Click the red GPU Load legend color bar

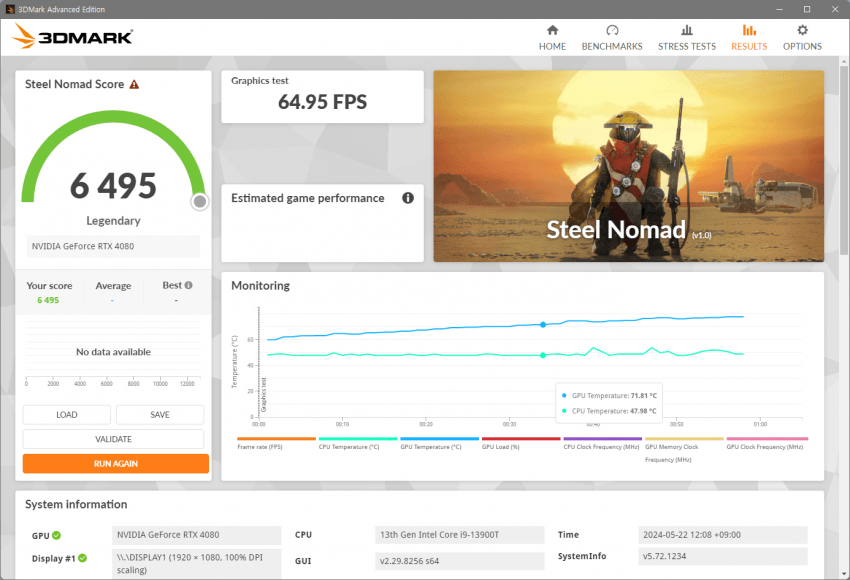click(521, 439)
